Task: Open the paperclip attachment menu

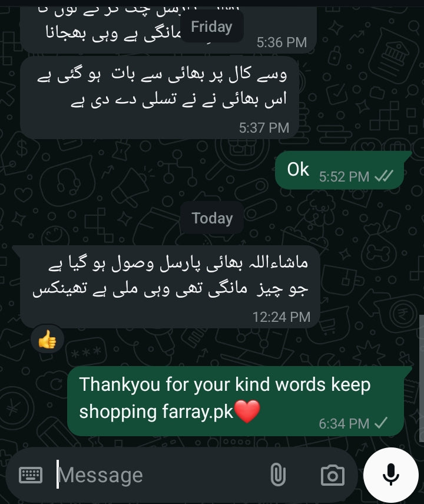Action: click(278, 475)
